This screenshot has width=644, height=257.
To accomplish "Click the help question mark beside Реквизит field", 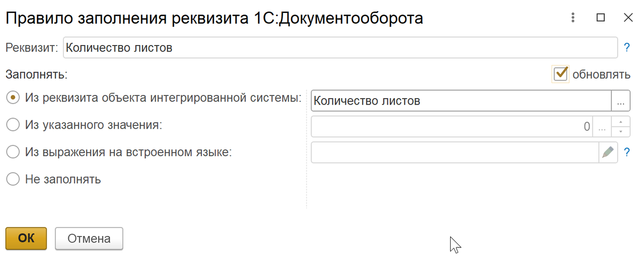I will point(626,47).
